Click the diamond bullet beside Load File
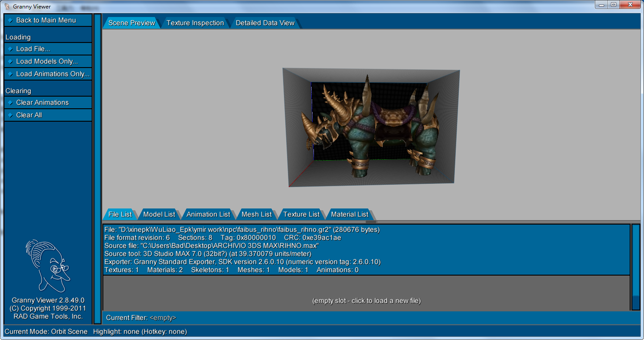 click(10, 49)
